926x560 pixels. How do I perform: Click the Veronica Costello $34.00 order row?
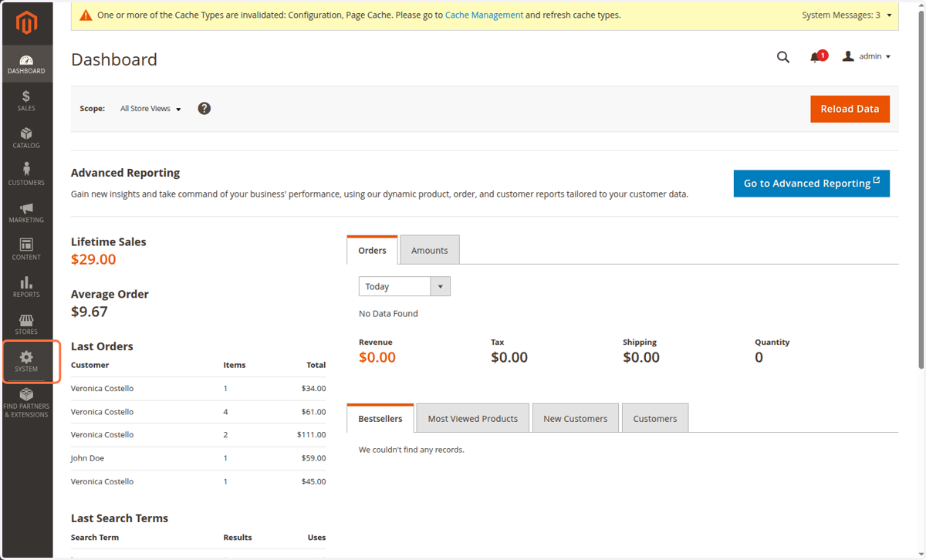pyautogui.click(x=198, y=389)
